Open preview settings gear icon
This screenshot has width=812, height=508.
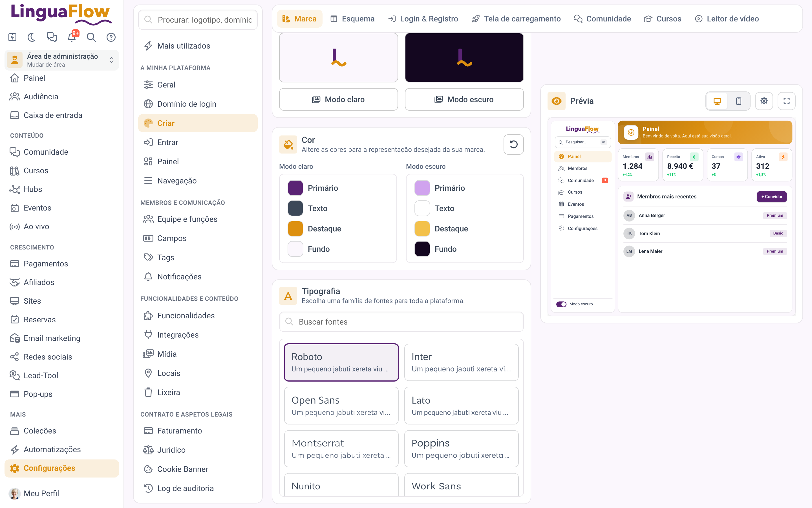pyautogui.click(x=764, y=101)
